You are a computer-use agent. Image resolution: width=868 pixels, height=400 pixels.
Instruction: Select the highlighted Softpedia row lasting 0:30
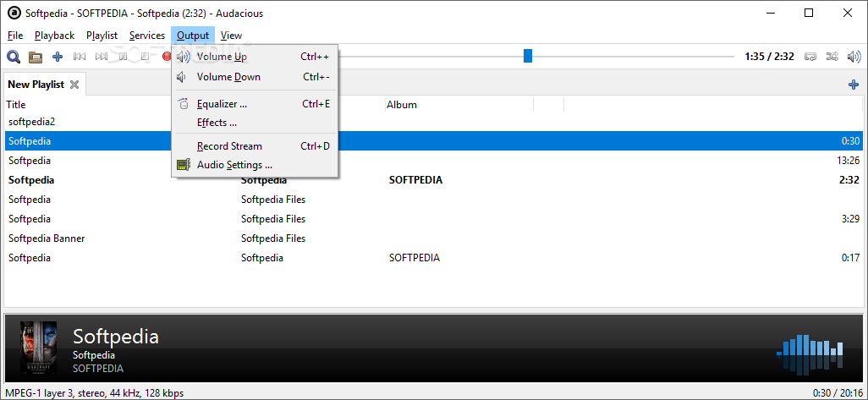(x=433, y=141)
